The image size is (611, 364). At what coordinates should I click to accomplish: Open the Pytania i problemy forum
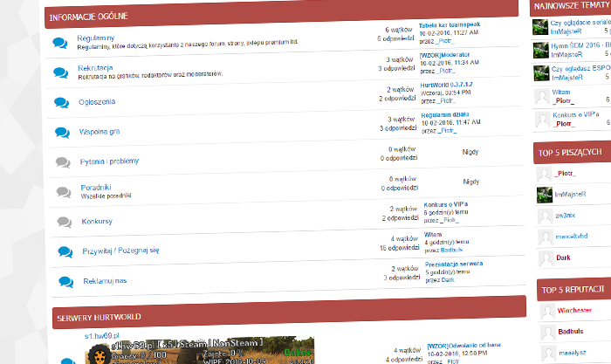pyautogui.click(x=109, y=161)
